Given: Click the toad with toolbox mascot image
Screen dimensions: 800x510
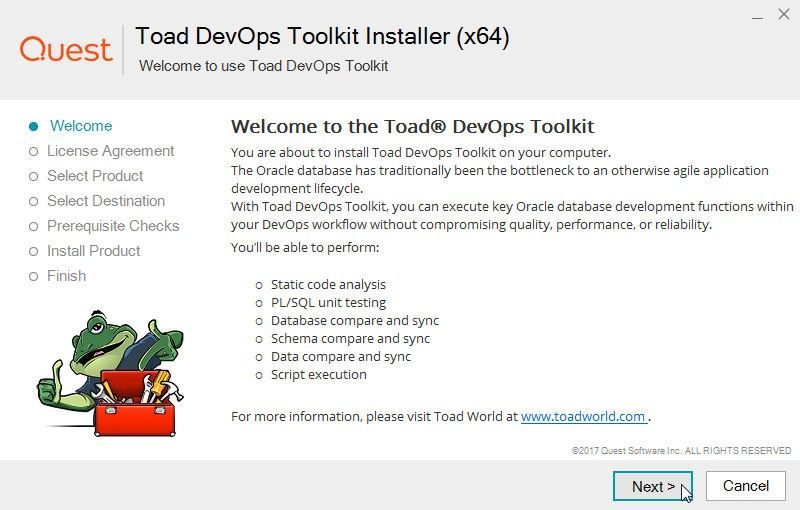Looking at the screenshot, I should click(110, 373).
